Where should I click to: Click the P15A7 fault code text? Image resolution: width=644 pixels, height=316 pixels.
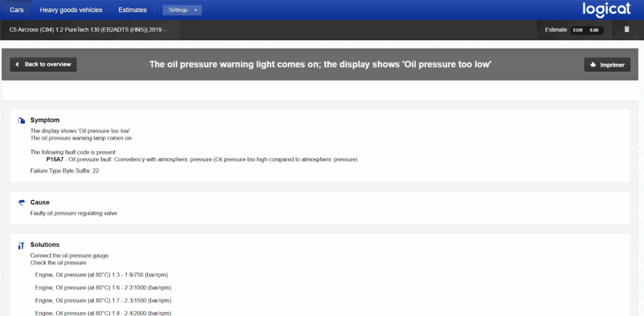[x=55, y=160]
